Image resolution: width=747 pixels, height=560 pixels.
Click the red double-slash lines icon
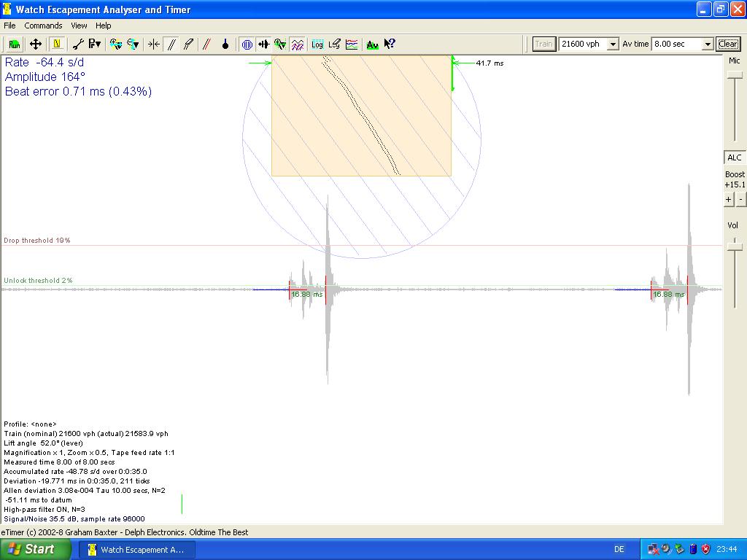click(206, 44)
